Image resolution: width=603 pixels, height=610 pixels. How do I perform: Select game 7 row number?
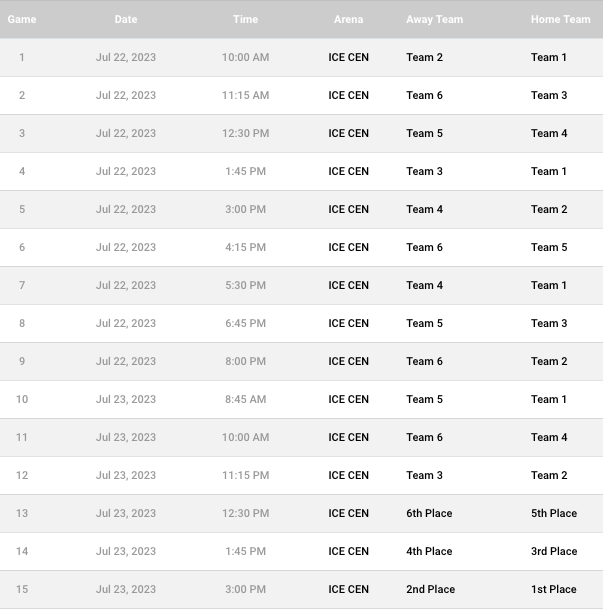tap(22, 285)
